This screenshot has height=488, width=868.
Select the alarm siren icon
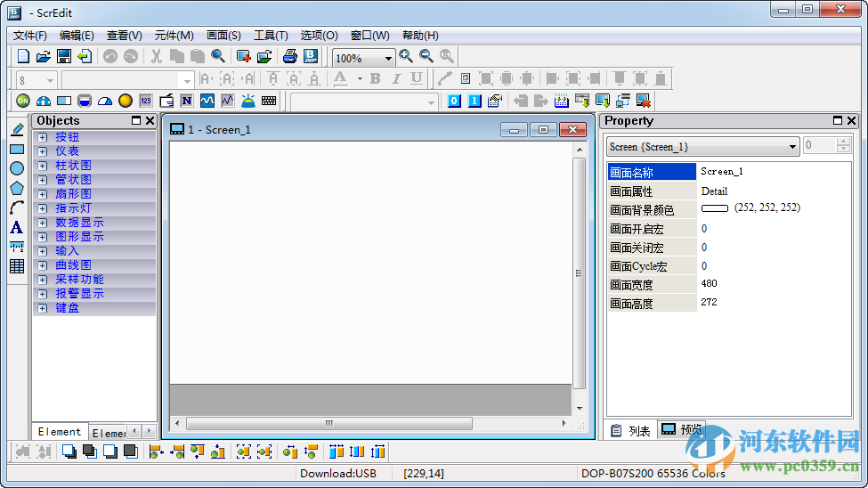(x=248, y=101)
